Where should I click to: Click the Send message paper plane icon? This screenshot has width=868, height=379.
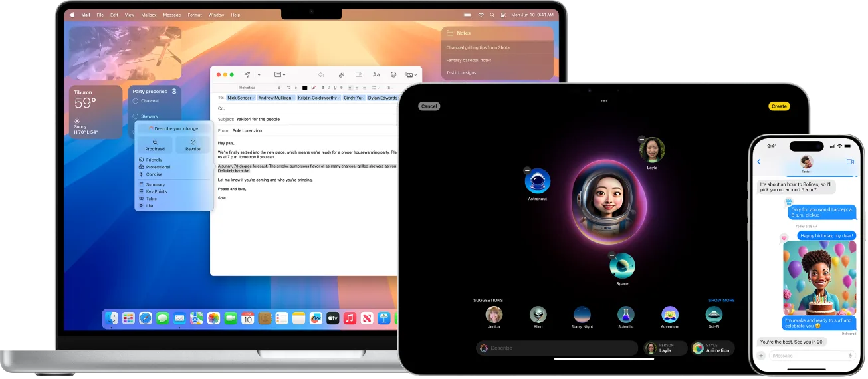(x=247, y=75)
